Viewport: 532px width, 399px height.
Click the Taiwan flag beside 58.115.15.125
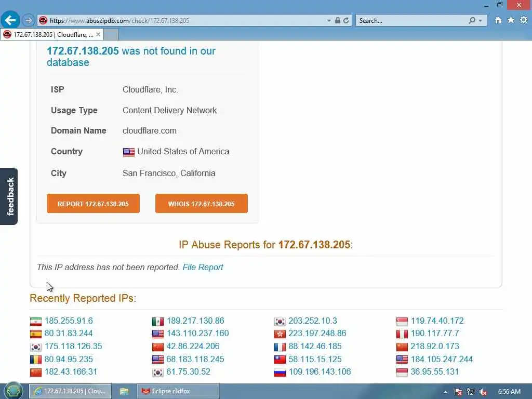pyautogui.click(x=280, y=360)
